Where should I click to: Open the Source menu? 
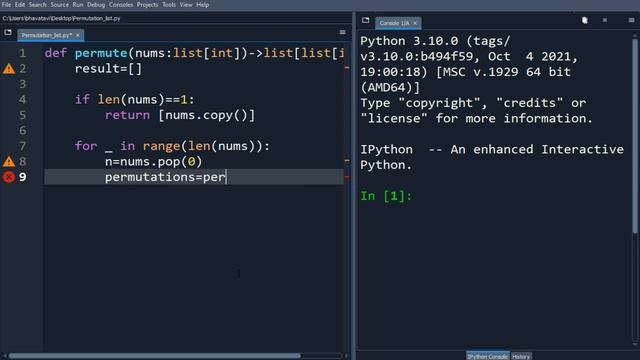click(x=60, y=5)
